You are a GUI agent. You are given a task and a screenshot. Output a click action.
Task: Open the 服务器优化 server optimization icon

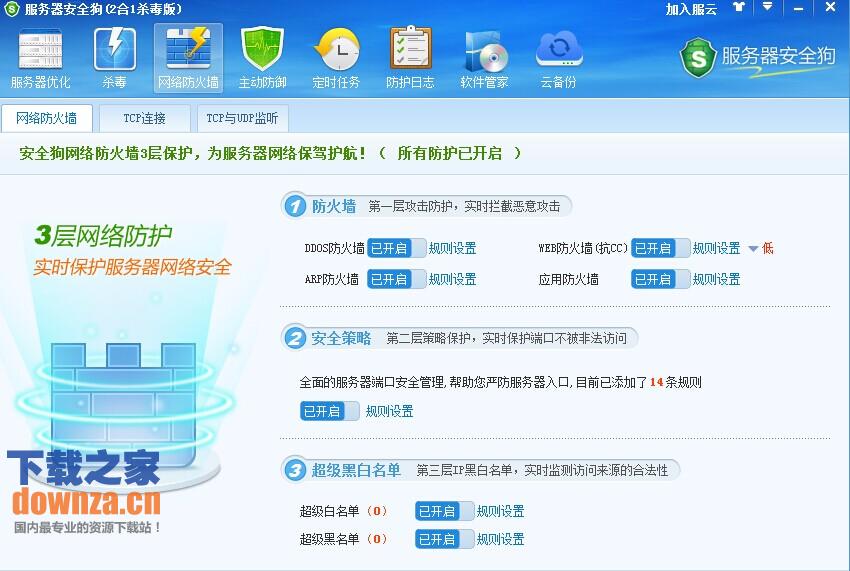pyautogui.click(x=40, y=59)
